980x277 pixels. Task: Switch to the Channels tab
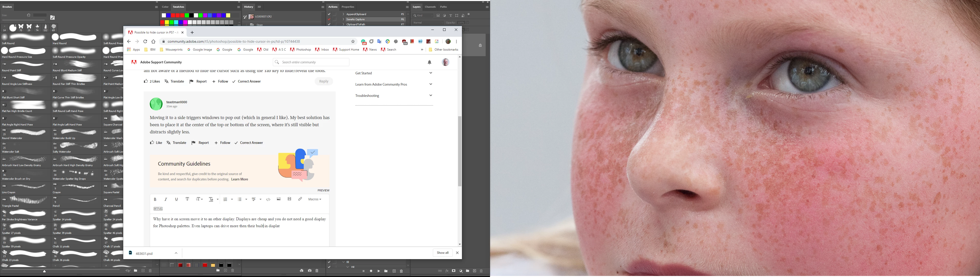430,7
